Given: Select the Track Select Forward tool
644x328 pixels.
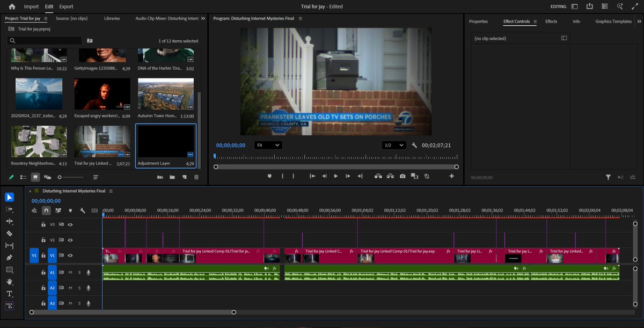Looking at the screenshot, I should 10,209.
